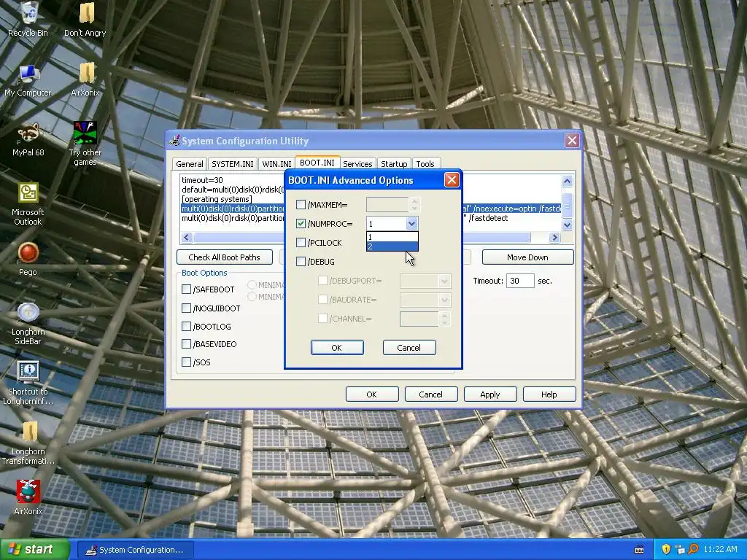Switch to the SYSTEM.INI tab

coord(233,164)
